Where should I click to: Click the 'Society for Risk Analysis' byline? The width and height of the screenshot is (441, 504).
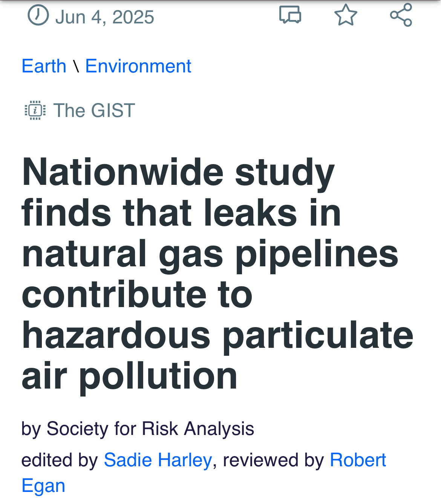pyautogui.click(x=150, y=429)
